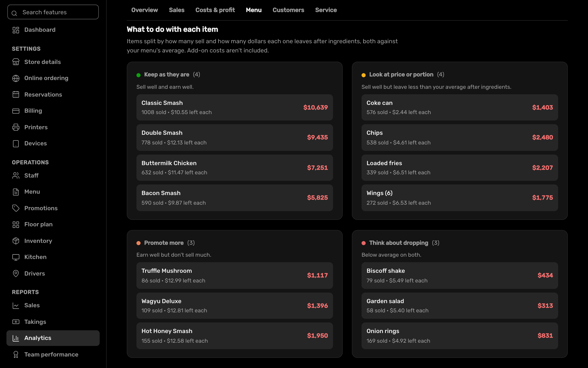Open the Customers tab

[288, 10]
